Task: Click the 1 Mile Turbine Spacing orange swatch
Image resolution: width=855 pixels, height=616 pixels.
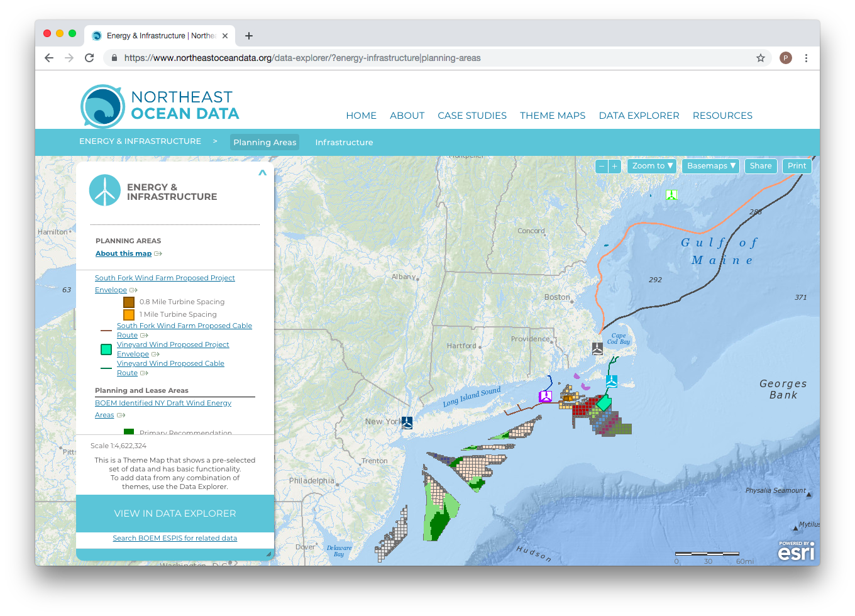Action: click(x=129, y=315)
